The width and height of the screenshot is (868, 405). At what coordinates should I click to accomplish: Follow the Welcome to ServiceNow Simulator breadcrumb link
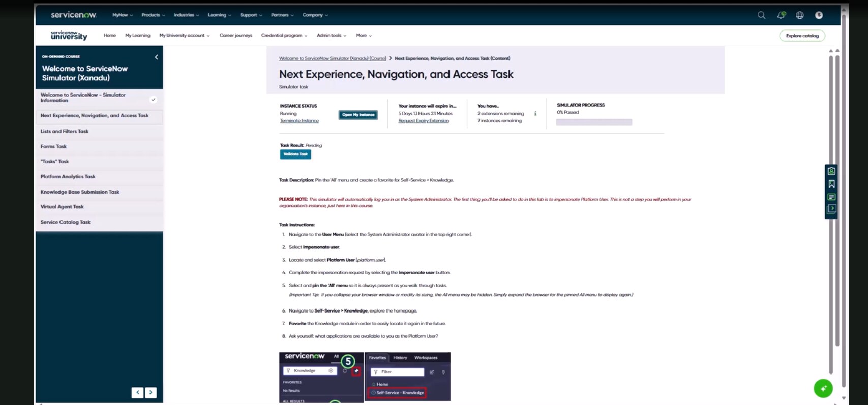point(333,58)
